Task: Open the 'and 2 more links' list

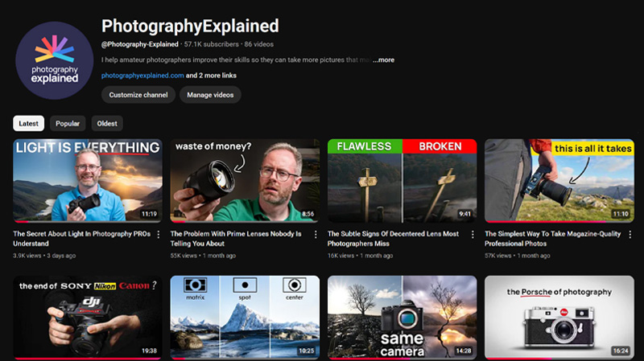Action: (213, 76)
